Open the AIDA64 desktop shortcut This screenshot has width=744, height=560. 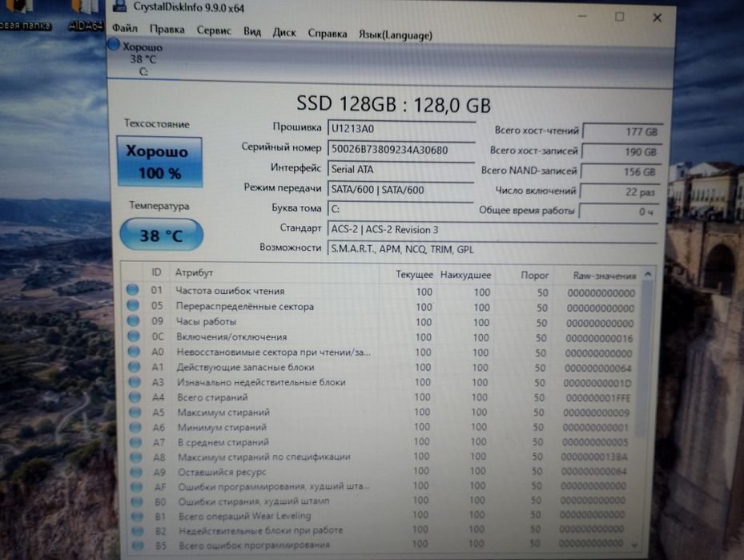tap(86, 15)
